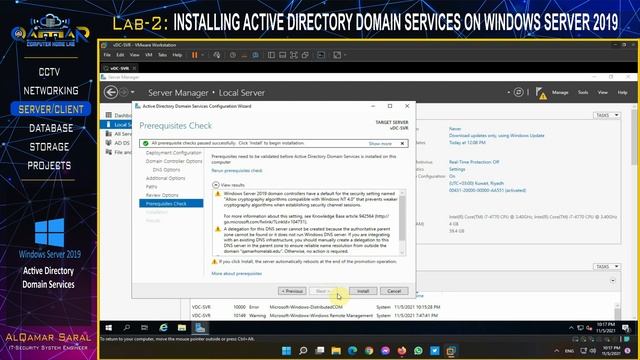
Task: Open Properties TASKS dropdown
Action: coord(607,116)
